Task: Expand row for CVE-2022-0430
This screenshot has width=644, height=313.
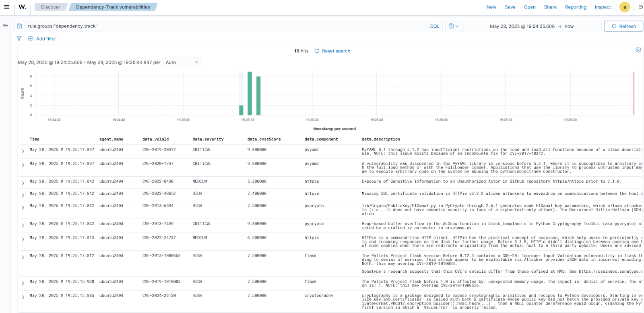Action: pyautogui.click(x=23, y=183)
